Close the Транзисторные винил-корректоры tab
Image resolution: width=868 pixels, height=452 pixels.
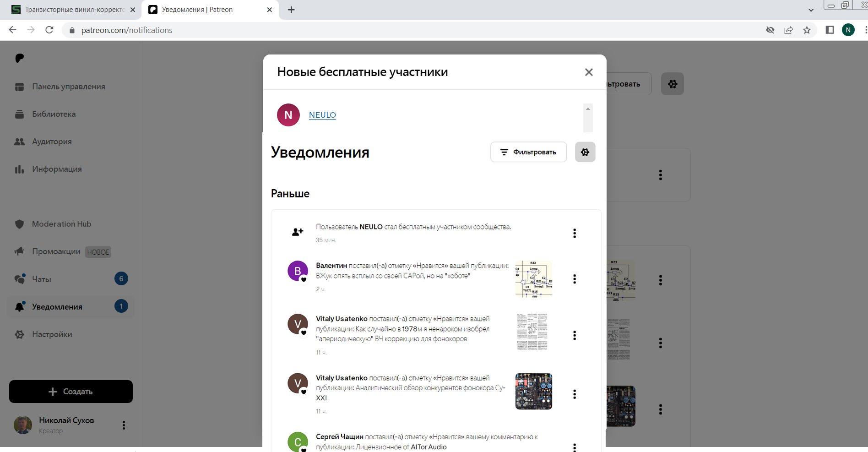pyautogui.click(x=133, y=10)
